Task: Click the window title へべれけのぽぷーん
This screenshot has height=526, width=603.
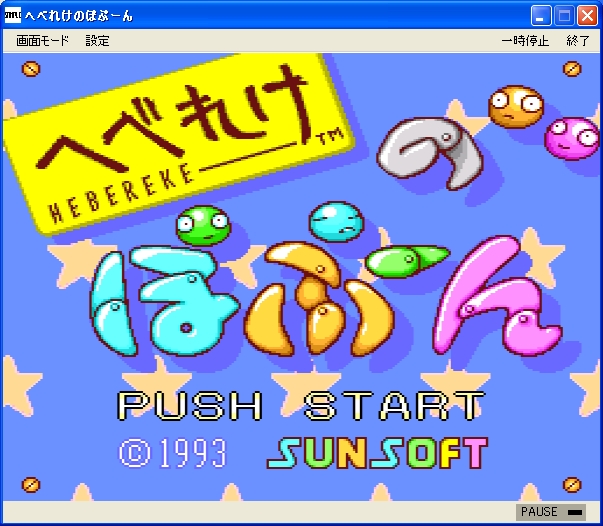Action: 79,16
